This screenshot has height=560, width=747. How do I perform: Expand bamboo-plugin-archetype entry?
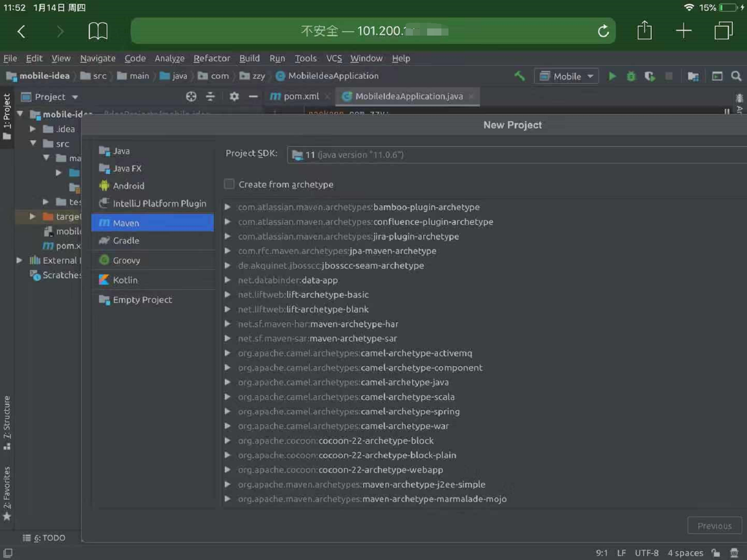[x=227, y=207]
